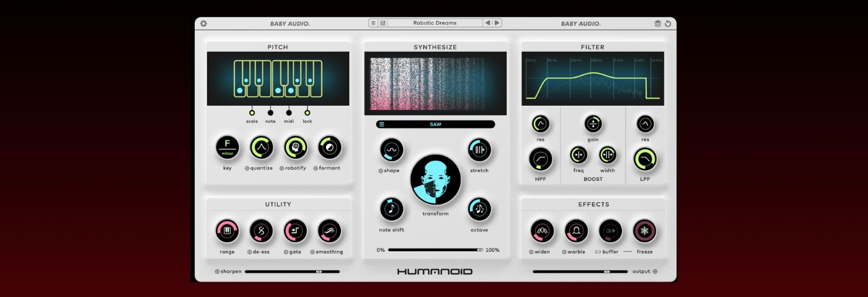This screenshot has height=297, width=868.
Task: Click the robotify knob
Action: pyautogui.click(x=296, y=148)
